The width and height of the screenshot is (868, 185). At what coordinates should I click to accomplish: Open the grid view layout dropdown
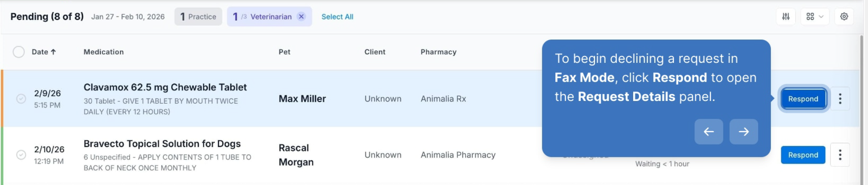pos(814,17)
